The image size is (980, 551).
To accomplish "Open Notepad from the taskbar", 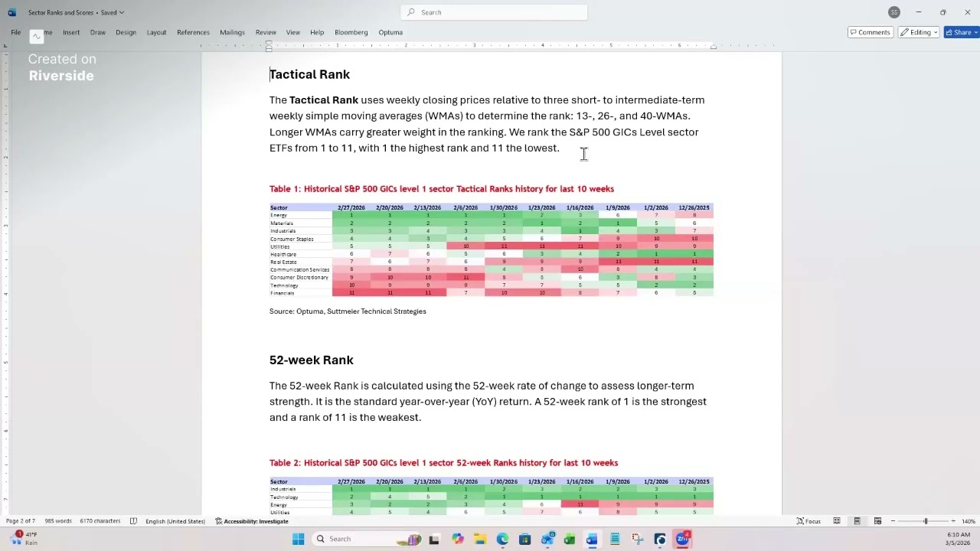I will click(x=615, y=539).
